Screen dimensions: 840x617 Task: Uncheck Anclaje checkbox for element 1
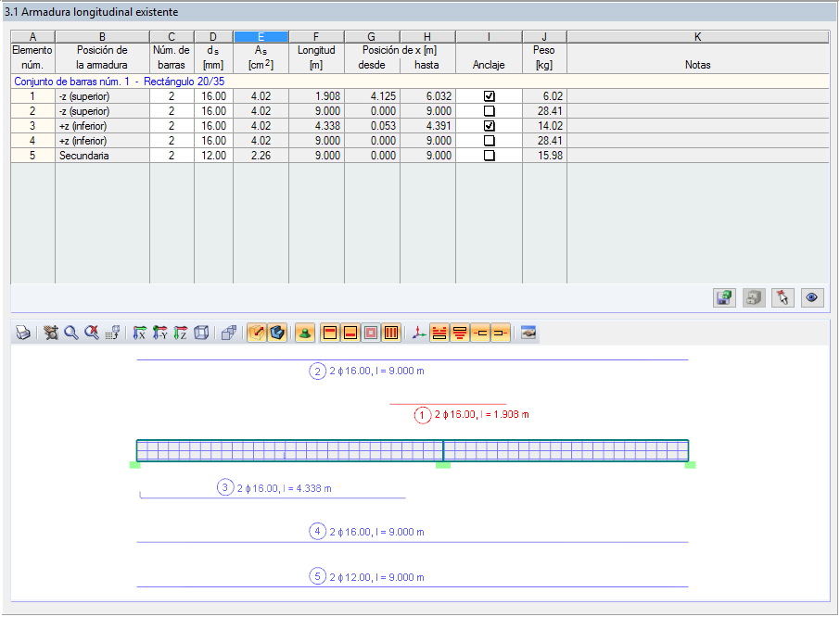click(490, 96)
